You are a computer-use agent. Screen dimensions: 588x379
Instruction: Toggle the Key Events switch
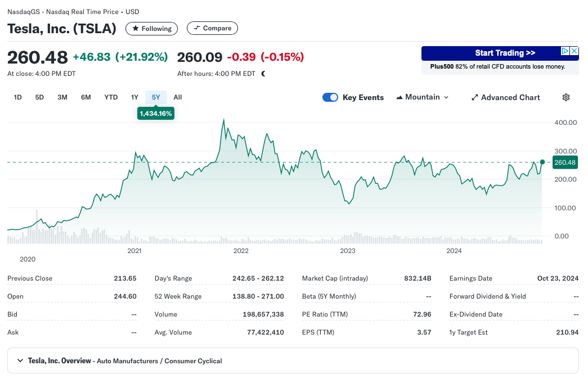pos(330,97)
